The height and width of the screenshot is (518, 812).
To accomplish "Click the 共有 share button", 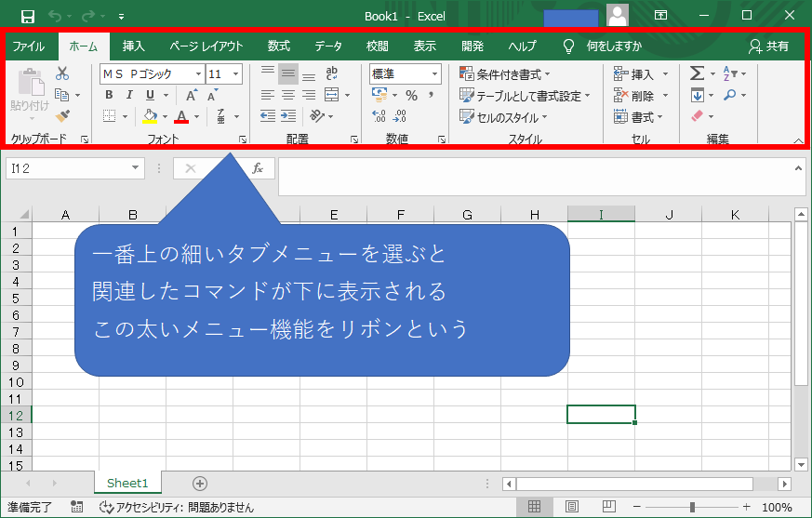I will click(768, 46).
